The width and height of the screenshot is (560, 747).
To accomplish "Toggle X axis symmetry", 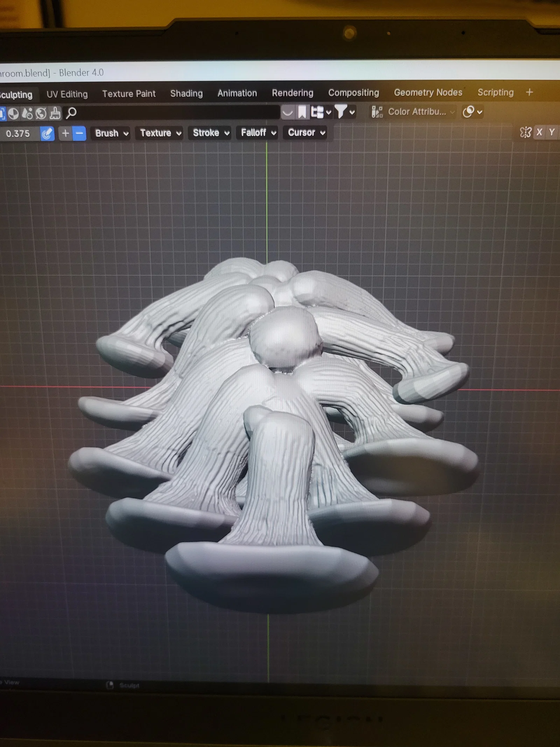I will tap(539, 132).
